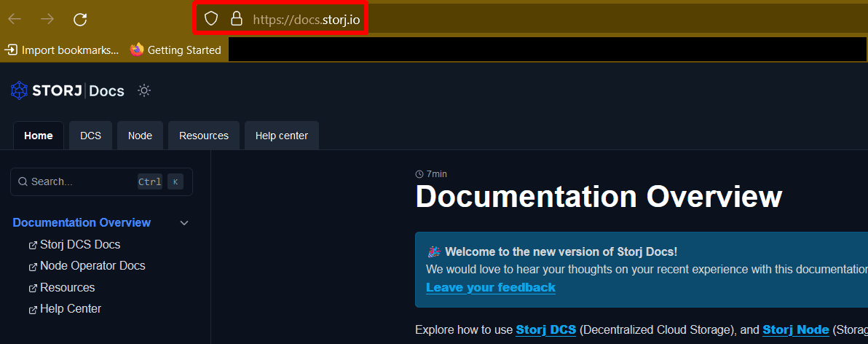Collapse the Documentation Overview chevron

click(x=184, y=223)
